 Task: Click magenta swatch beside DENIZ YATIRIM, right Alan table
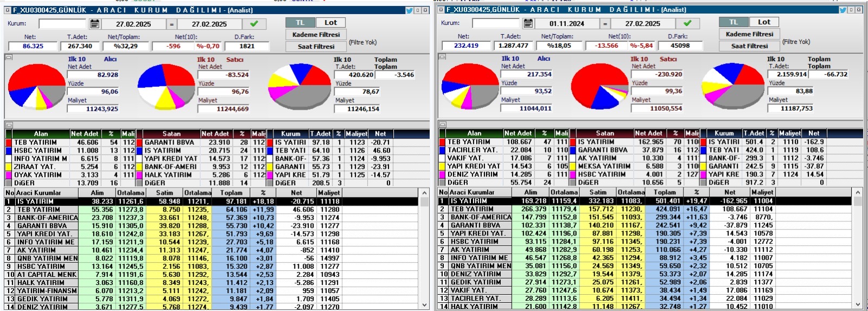(x=442, y=174)
